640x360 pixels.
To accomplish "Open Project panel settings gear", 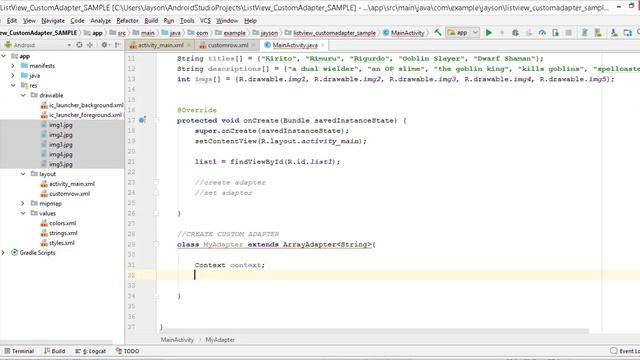I will pyautogui.click(x=105, y=45).
